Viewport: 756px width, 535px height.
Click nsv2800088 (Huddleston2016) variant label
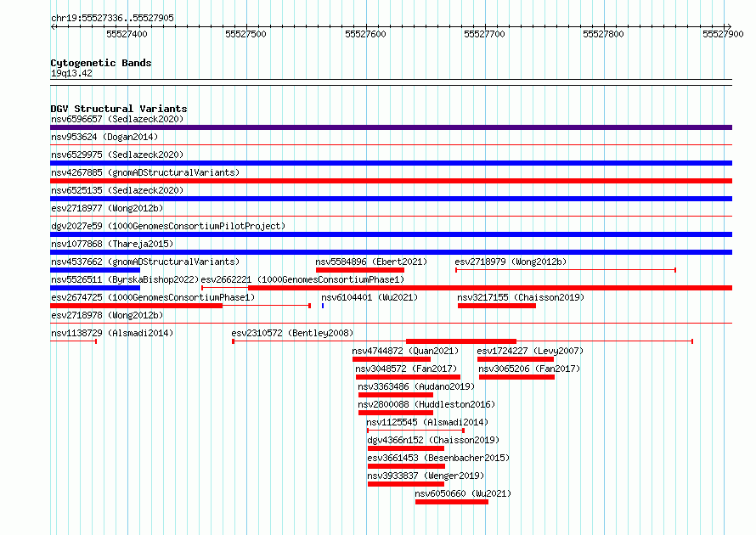[426, 404]
